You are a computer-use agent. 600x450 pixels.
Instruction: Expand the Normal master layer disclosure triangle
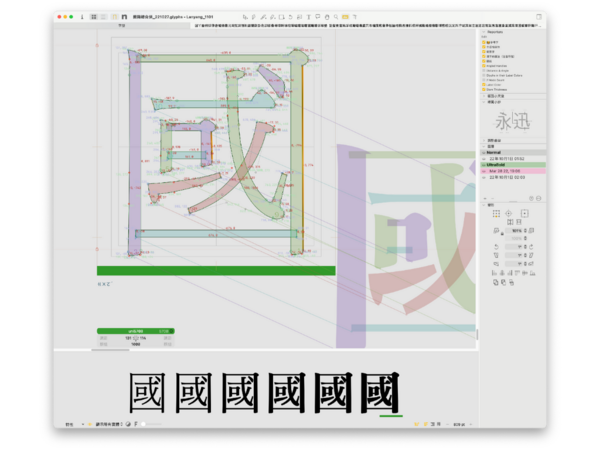[482, 151]
